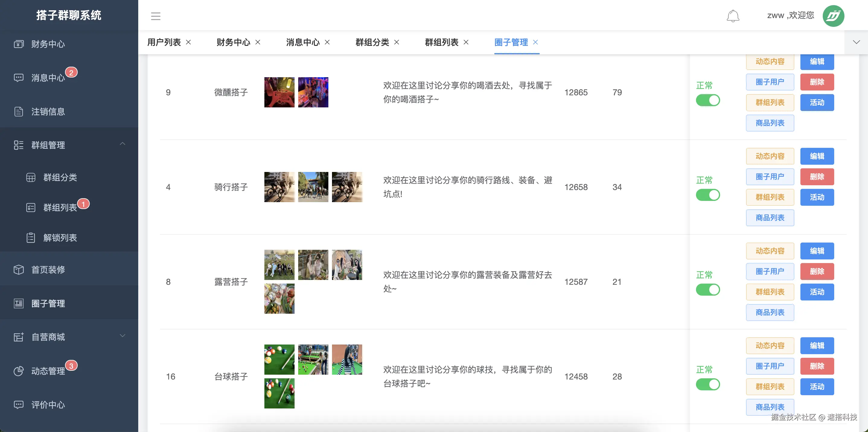Select 群组分类 under 群组管理
The height and width of the screenshot is (432, 868).
point(60,177)
